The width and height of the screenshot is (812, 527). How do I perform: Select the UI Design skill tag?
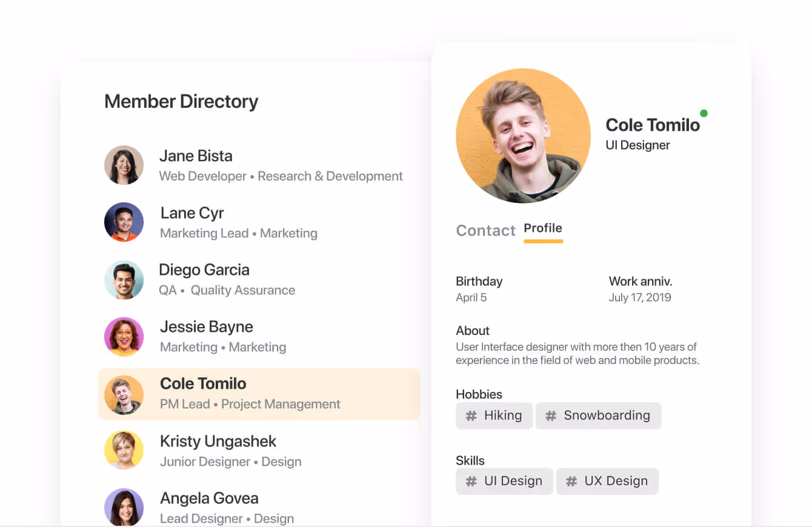504,481
